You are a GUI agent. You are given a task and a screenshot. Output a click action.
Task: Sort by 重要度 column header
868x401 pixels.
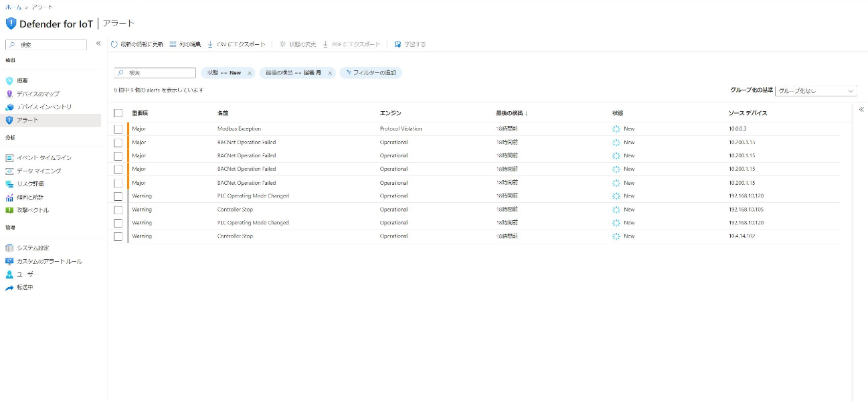(140, 113)
